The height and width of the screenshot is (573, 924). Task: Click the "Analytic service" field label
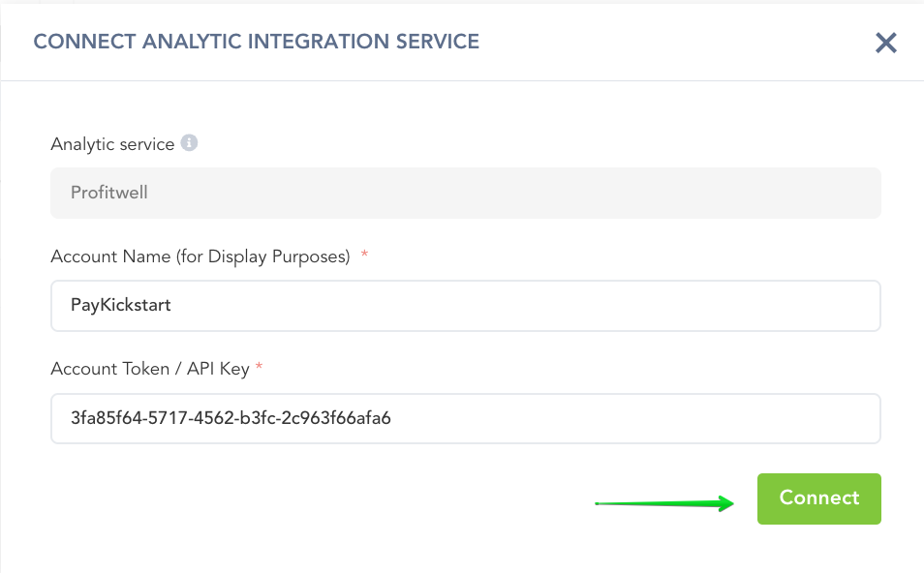[112, 144]
